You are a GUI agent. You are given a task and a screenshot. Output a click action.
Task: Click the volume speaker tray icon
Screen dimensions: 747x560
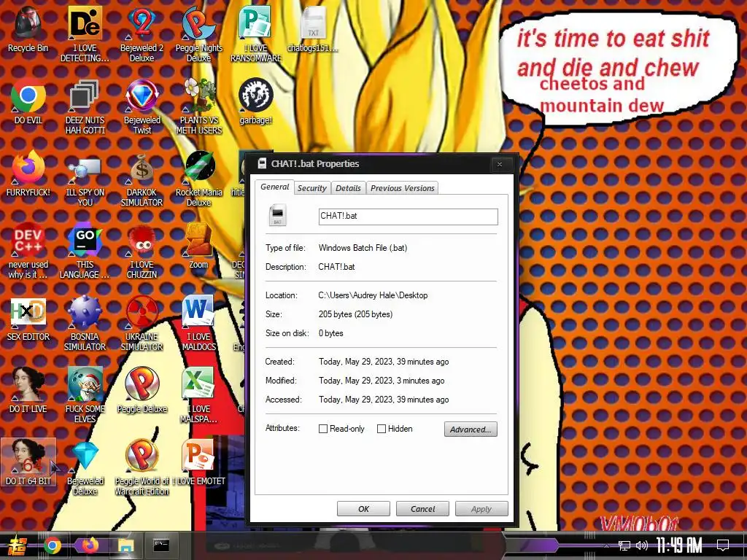click(642, 545)
